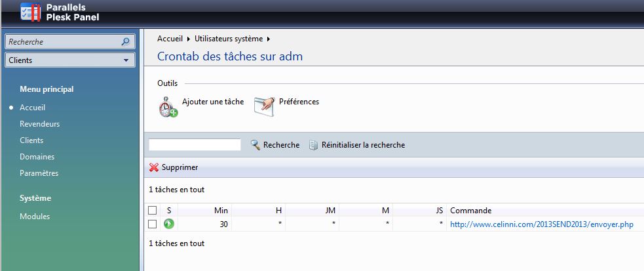Open Revendeurs in the main menu
The image size is (644, 271).
tap(39, 124)
